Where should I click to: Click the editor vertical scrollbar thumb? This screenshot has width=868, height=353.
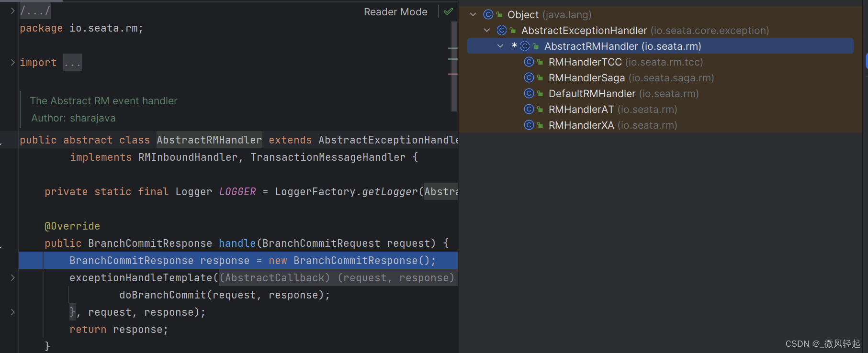tap(454, 66)
